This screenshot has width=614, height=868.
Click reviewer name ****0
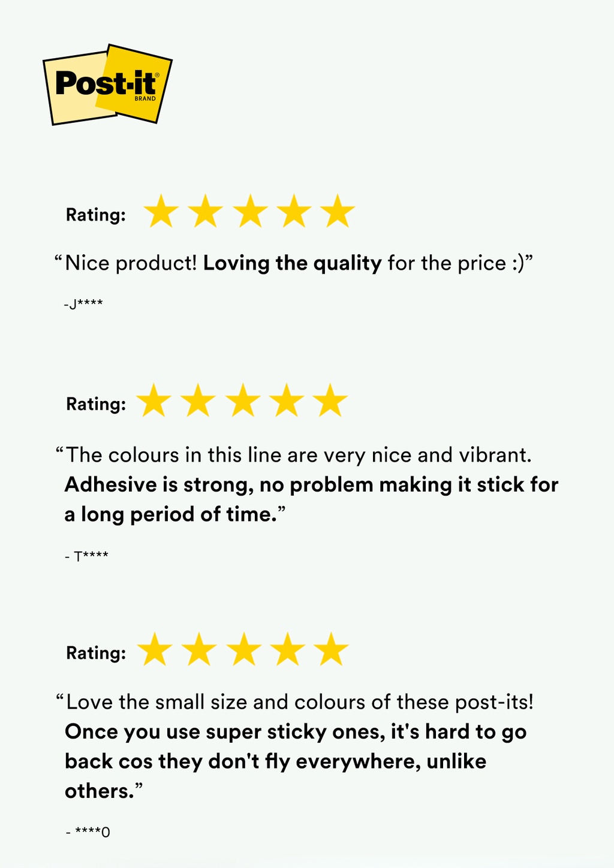click(88, 832)
